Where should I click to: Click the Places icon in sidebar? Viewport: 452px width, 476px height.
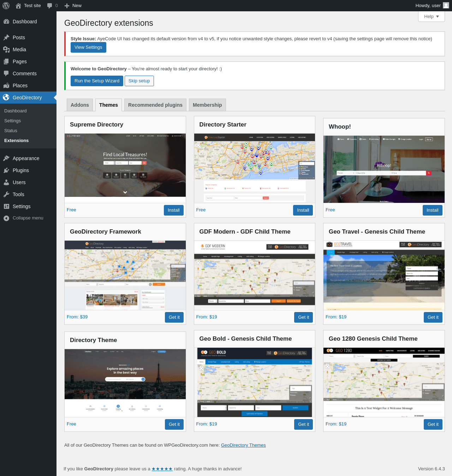tap(6, 86)
